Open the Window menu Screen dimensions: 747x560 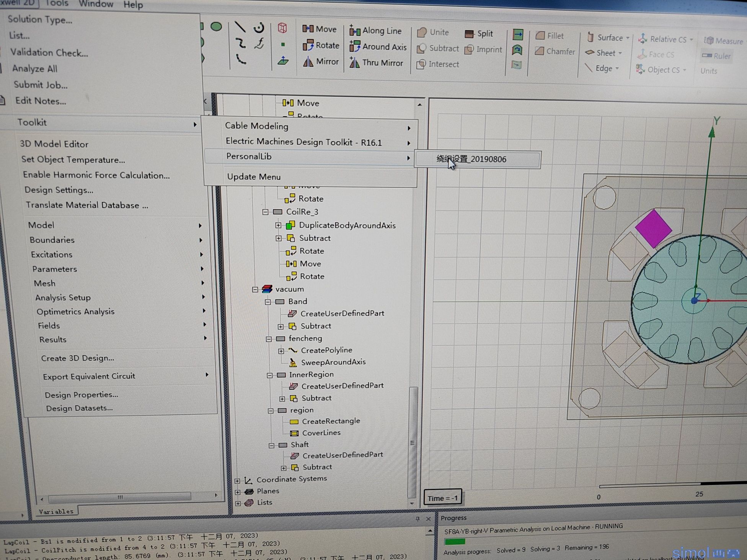tap(96, 4)
